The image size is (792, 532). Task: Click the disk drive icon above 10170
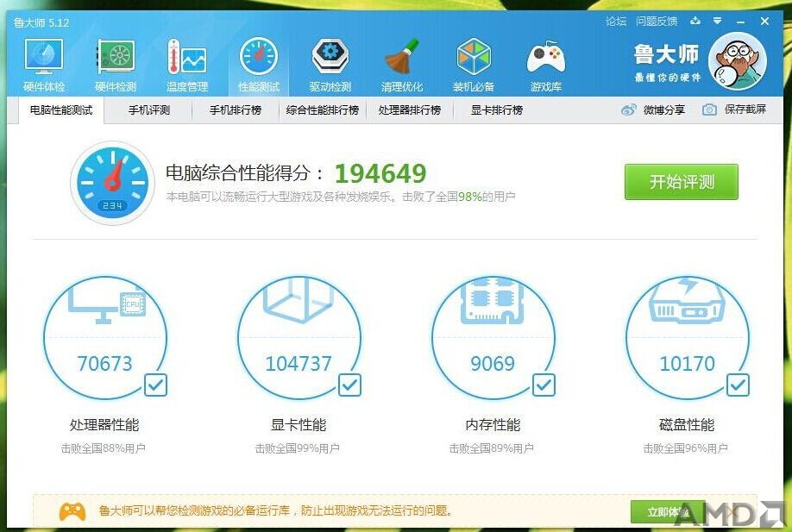tap(687, 301)
